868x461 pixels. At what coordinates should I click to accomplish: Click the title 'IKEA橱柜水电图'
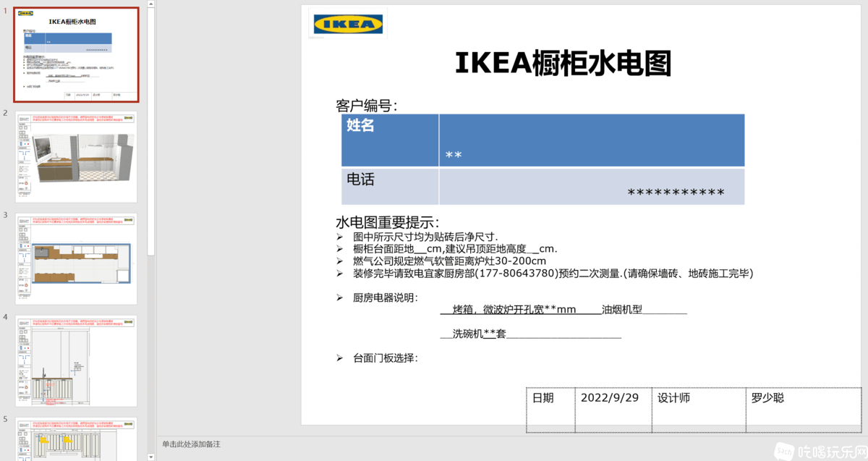(563, 63)
